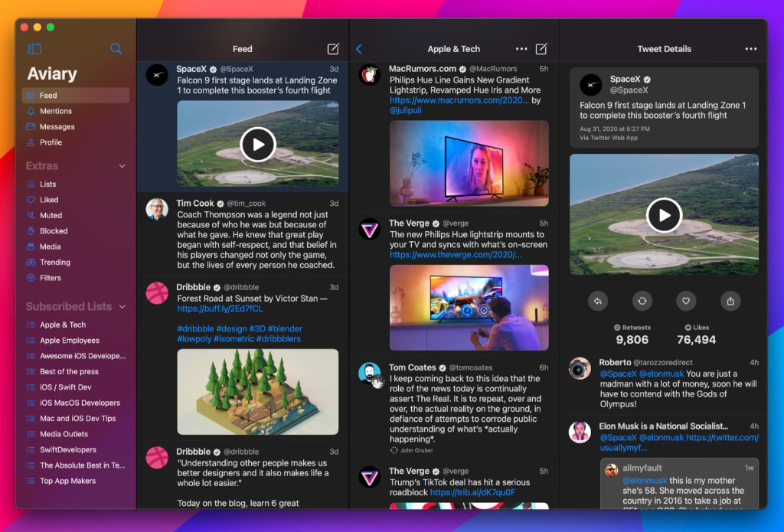784x532 pixels.
Task: Open @julipuli mention link
Action: pos(406,110)
